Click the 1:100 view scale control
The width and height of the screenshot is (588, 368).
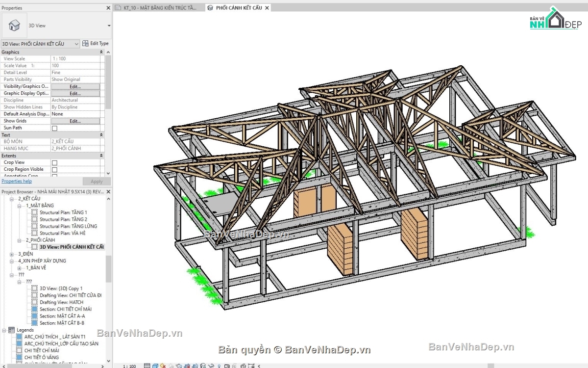(x=128, y=365)
